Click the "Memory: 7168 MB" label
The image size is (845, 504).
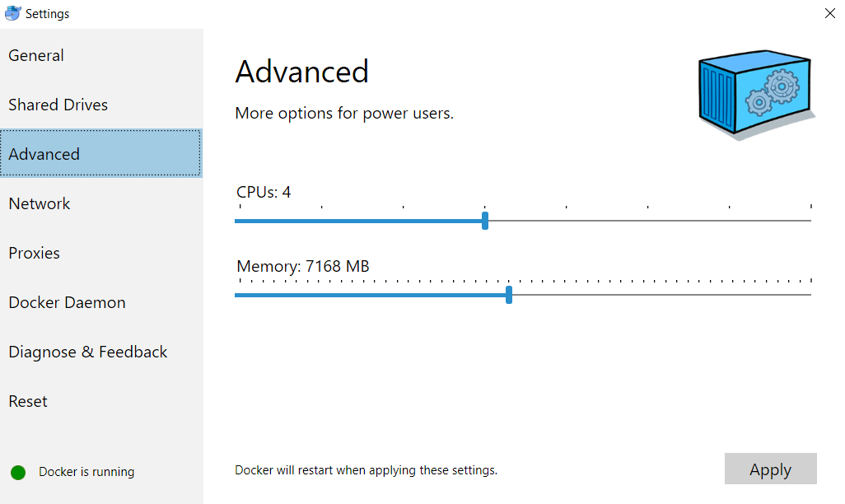[x=302, y=266]
